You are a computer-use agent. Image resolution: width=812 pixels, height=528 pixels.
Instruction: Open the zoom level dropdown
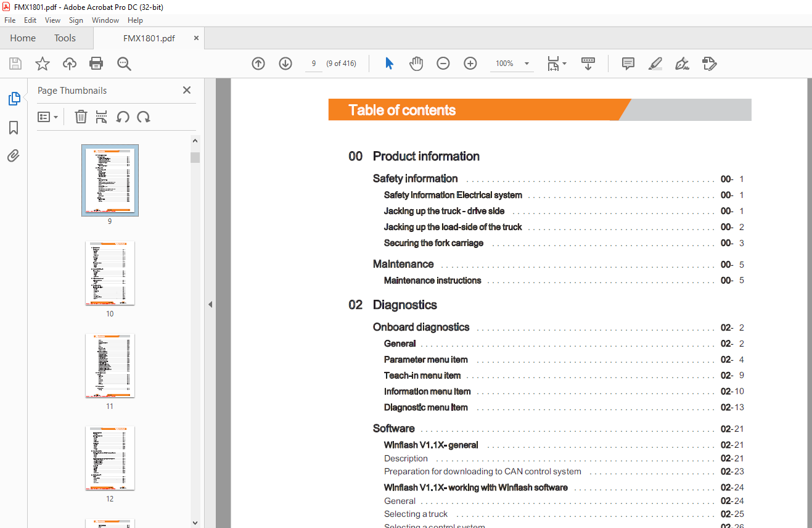527,64
